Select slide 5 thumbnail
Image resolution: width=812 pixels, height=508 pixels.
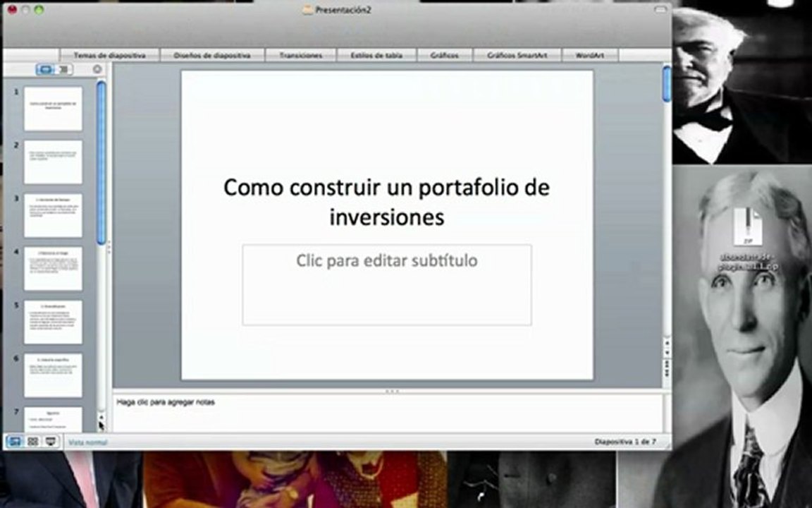[x=53, y=322]
